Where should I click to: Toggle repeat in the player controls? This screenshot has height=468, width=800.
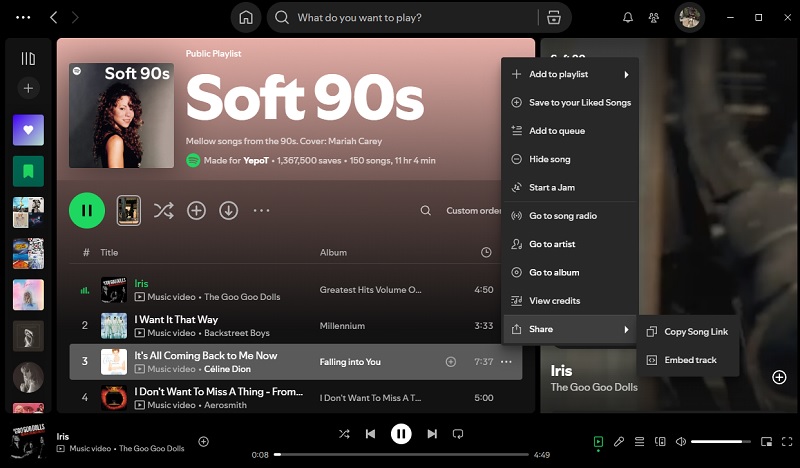pos(458,434)
